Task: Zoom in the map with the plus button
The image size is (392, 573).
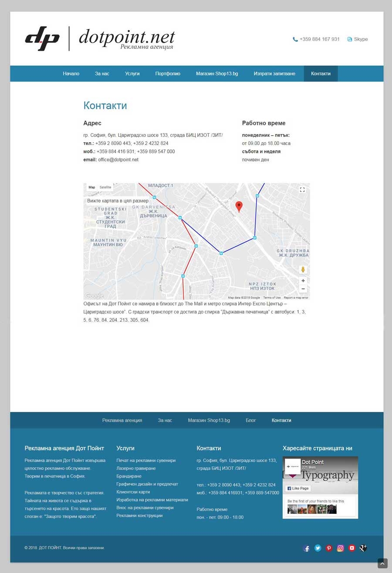Action: click(303, 281)
